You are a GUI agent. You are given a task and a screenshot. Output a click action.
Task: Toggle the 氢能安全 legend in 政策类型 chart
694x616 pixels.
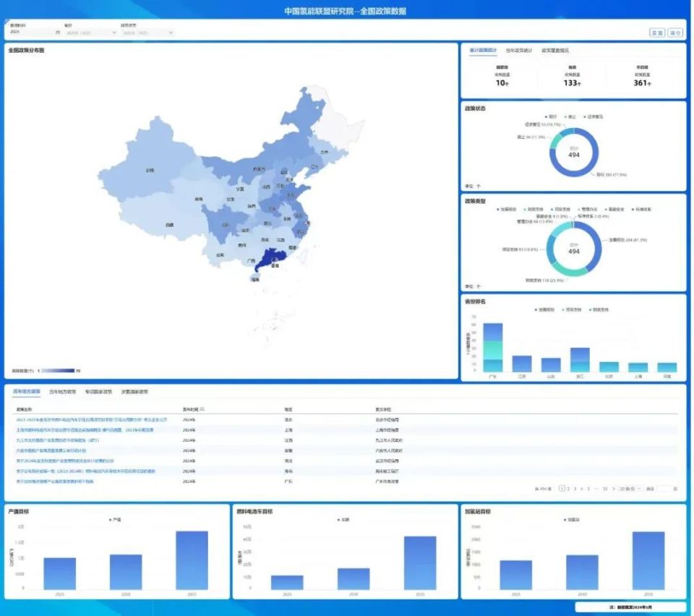(614, 210)
